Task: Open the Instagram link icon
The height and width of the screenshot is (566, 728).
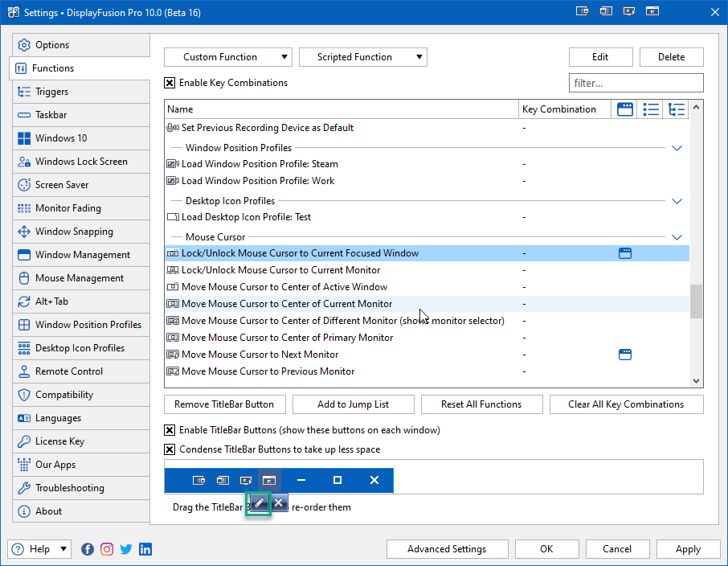Action: 107,549
